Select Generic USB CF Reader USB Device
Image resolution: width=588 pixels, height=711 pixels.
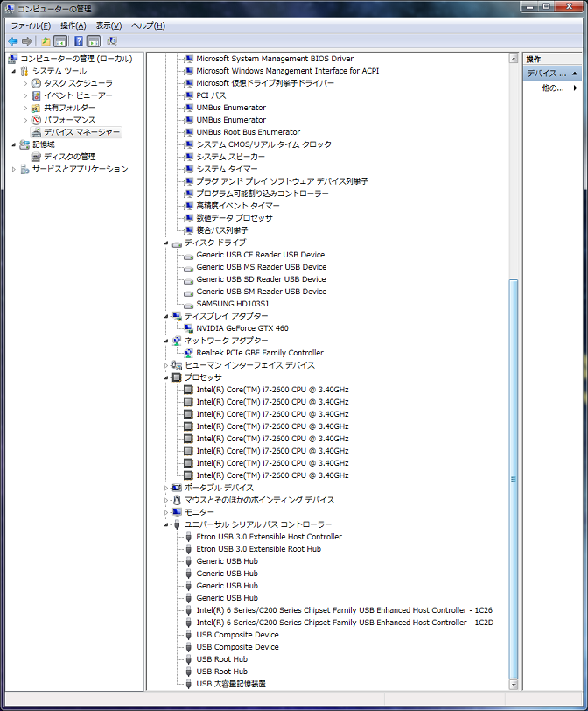click(261, 255)
